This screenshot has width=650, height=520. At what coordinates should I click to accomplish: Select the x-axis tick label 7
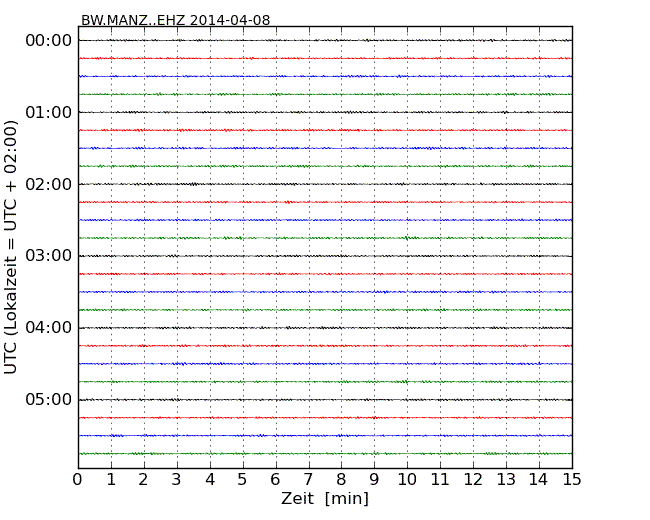[x=308, y=479]
